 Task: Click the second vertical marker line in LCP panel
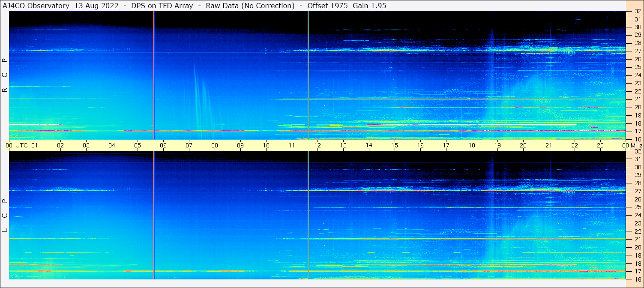point(308,215)
